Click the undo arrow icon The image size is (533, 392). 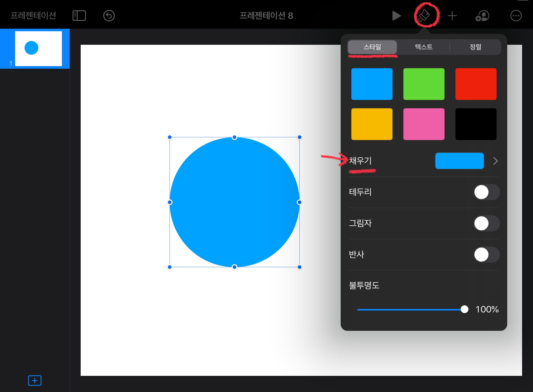click(x=109, y=16)
